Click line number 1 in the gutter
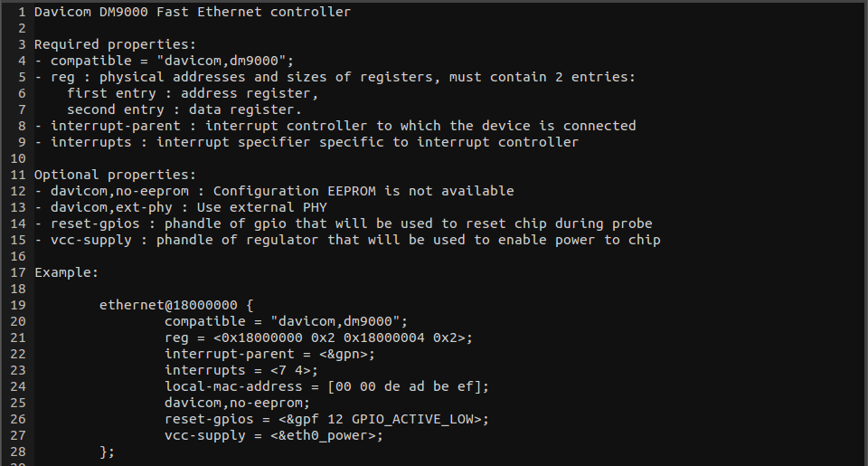 coord(21,12)
